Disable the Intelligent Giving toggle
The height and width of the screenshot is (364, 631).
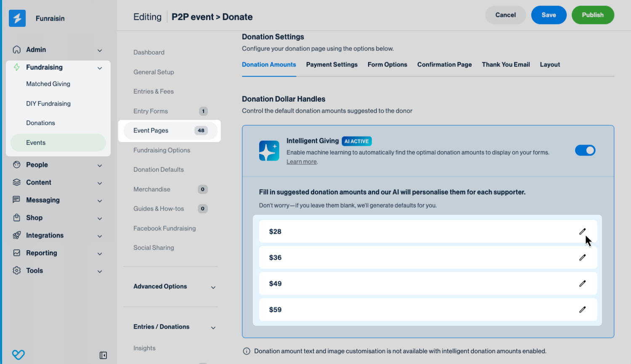585,150
